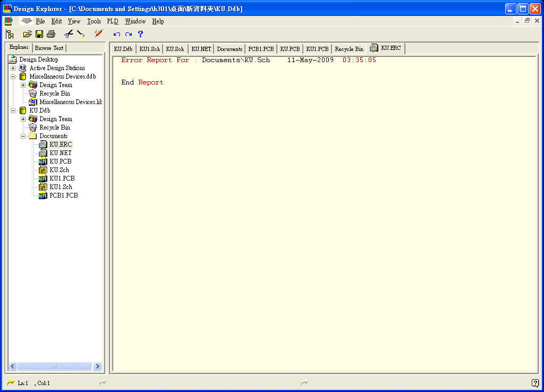Collapse the Documents folder in KU.Ddb
Image resolution: width=544 pixels, height=392 pixels.
23,136
